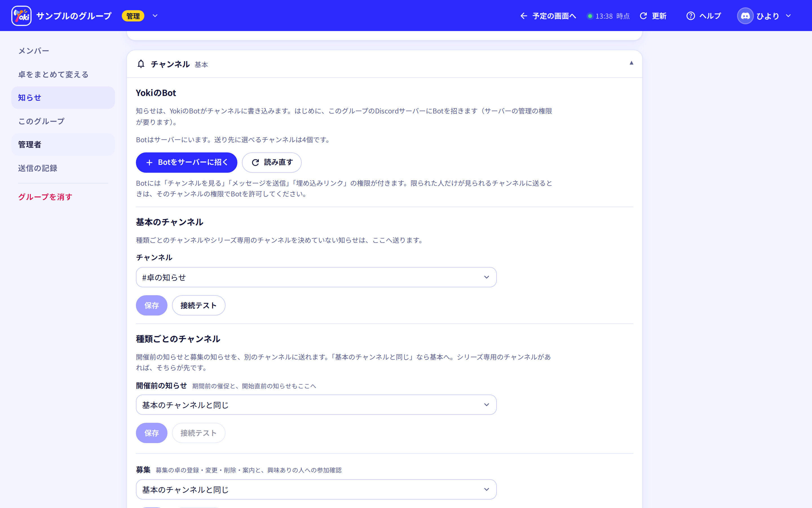Collapse チャンネル section with triangle
The image size is (812, 508).
pos(631,63)
